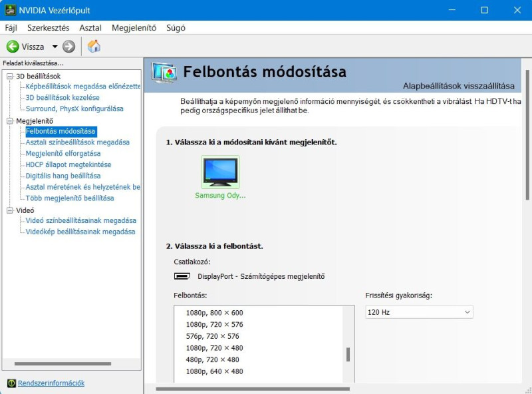The width and height of the screenshot is (532, 394).
Task: Collapse the Videó tree node
Action: point(10,210)
